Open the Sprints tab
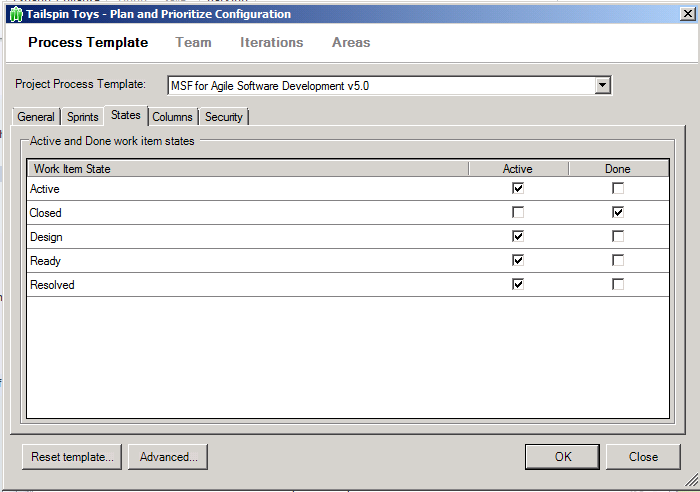Image resolution: width=700 pixels, height=492 pixels. (83, 117)
